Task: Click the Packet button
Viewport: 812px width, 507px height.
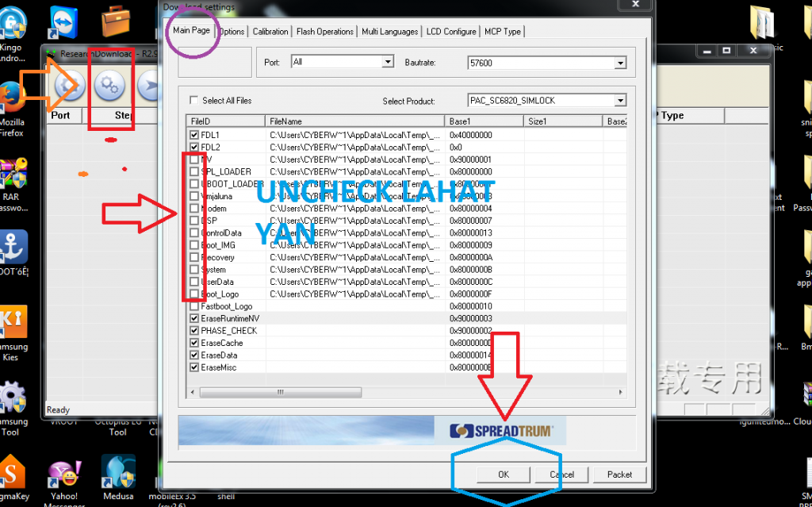Action: click(x=619, y=474)
